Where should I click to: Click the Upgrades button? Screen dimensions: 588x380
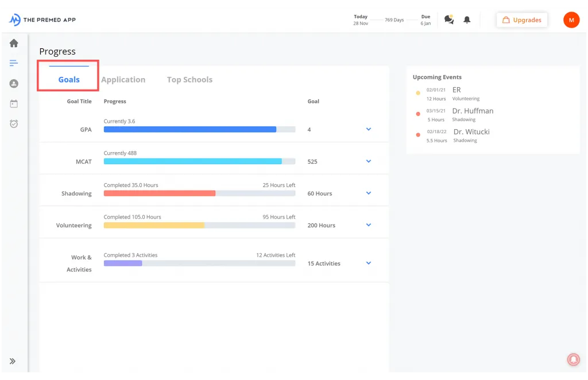click(x=521, y=20)
